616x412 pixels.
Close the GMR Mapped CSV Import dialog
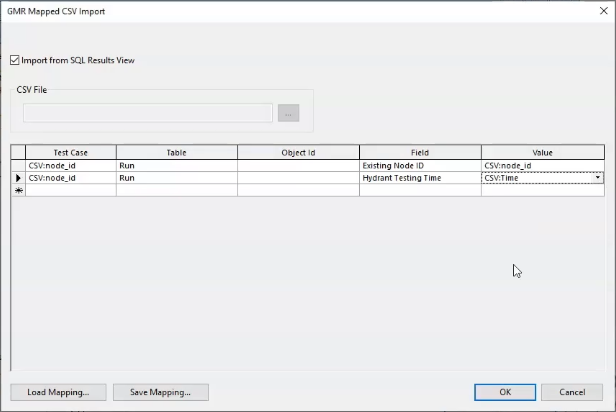604,11
